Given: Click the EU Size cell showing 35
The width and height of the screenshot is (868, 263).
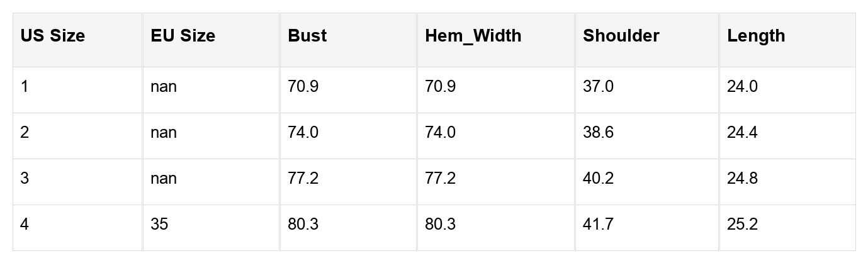Looking at the screenshot, I should click(x=159, y=224).
